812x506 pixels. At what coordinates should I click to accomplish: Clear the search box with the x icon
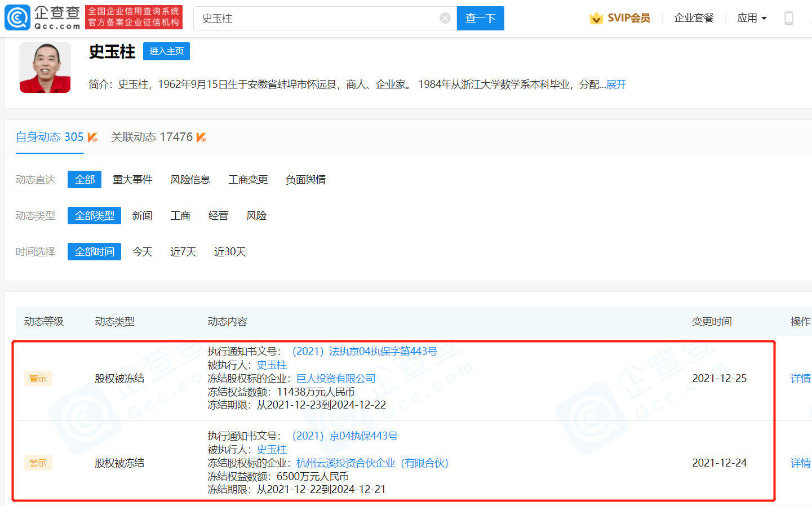[x=445, y=17]
